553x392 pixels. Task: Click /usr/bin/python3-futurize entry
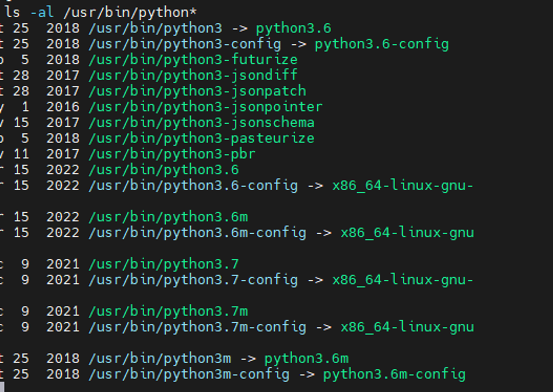(193, 60)
